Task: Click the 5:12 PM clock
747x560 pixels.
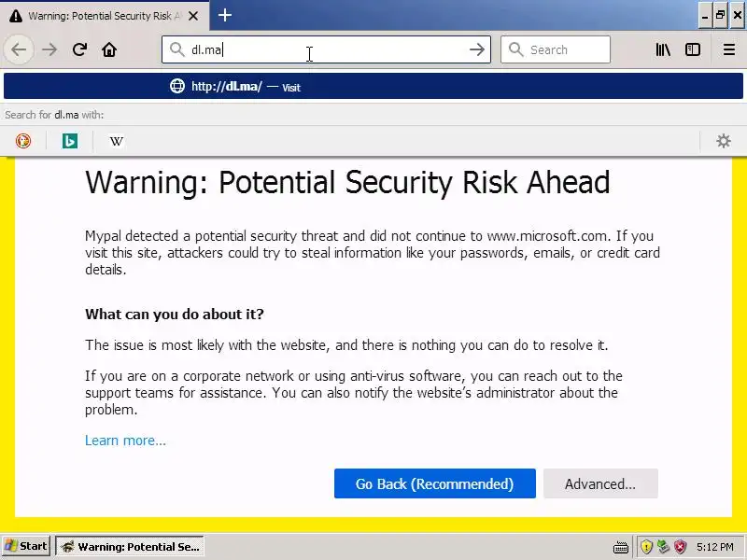Action: pyautogui.click(x=714, y=547)
